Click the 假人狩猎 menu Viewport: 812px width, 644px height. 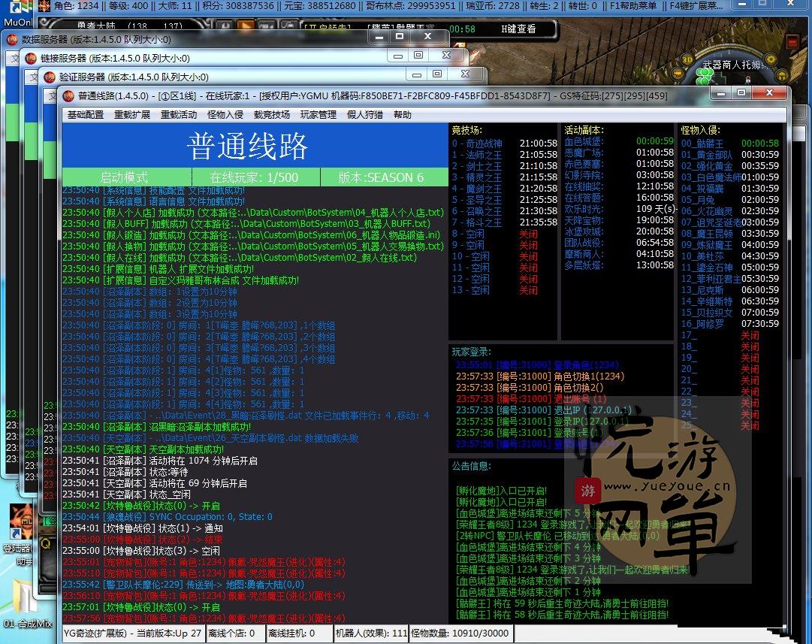(365, 115)
